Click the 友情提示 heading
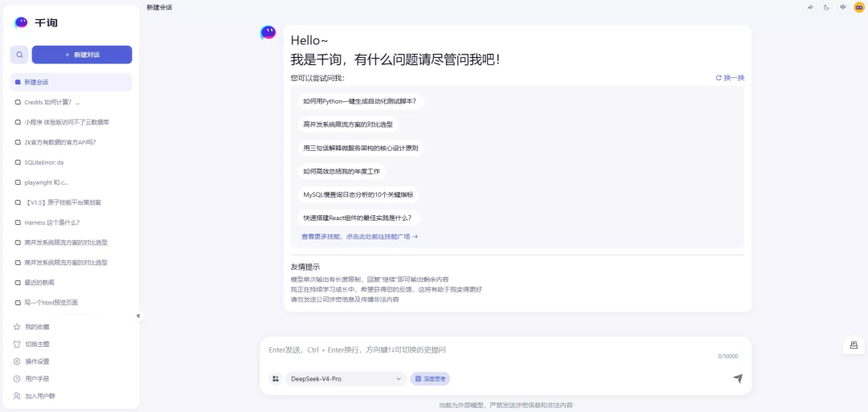This screenshot has width=868, height=412. 305,267
